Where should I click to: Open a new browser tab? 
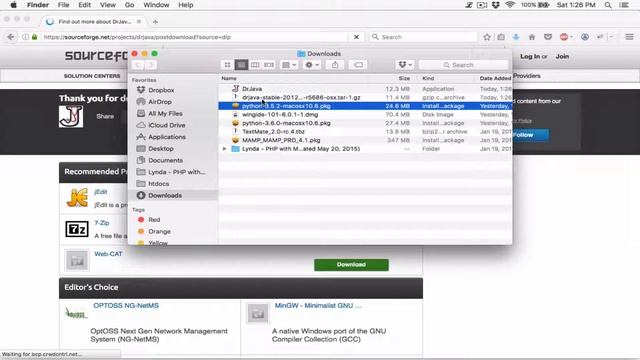155,22
